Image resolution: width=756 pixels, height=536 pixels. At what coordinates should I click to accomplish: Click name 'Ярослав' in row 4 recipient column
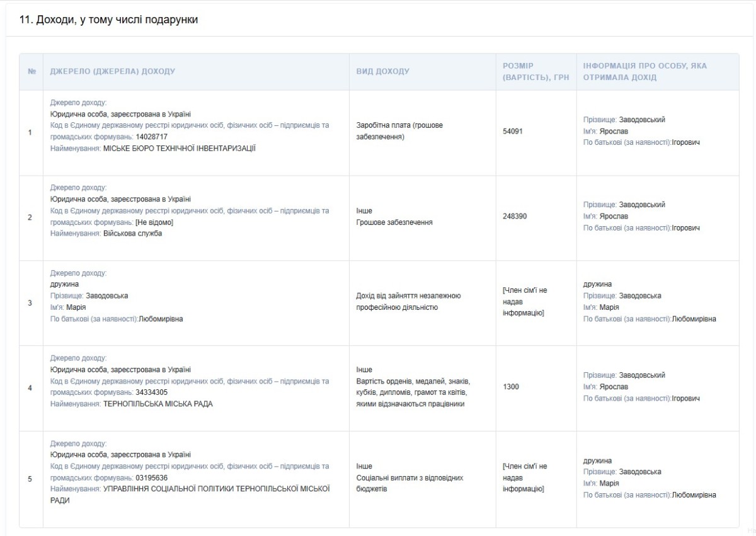[x=614, y=387]
